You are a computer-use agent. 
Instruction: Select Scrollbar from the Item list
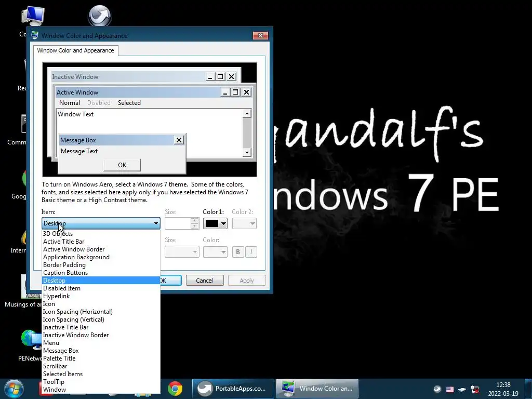click(101, 366)
